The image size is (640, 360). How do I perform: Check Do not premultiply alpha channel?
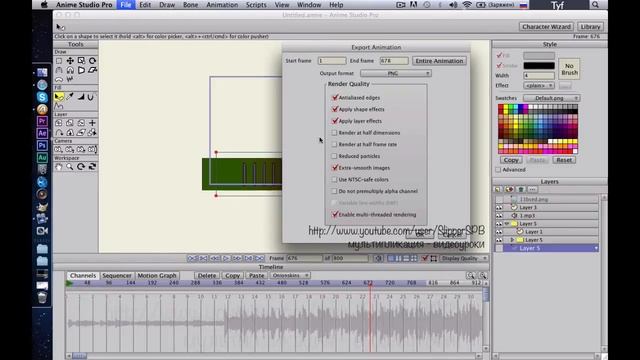pyautogui.click(x=334, y=191)
